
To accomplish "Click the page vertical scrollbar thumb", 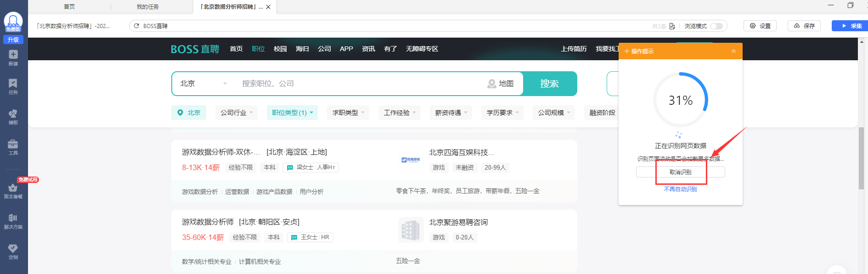I will [862, 158].
